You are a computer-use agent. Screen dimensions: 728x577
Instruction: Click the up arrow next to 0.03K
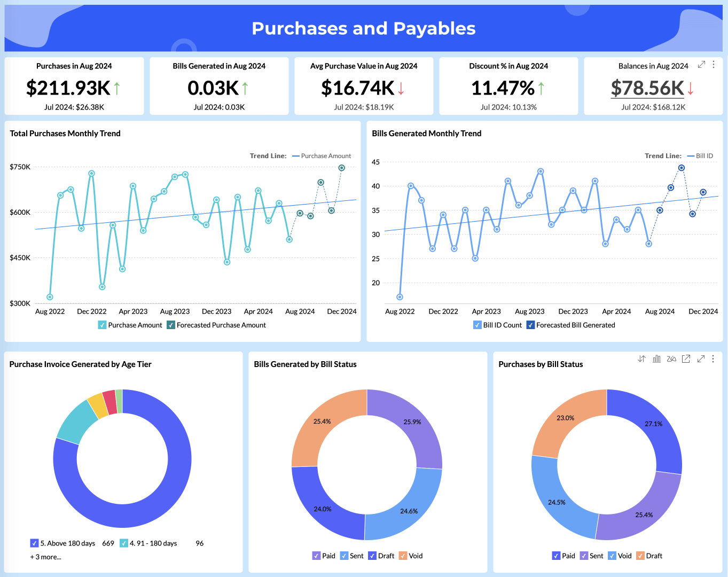click(x=245, y=88)
